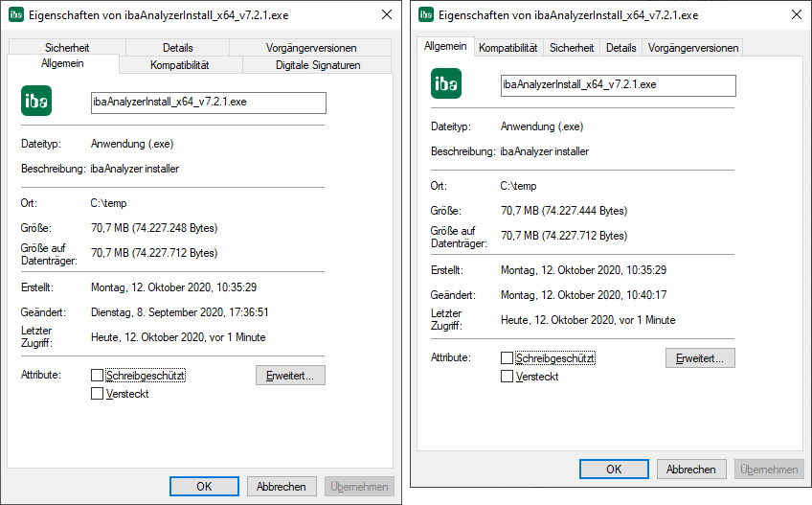Click the filename field in left dialog

(209, 103)
